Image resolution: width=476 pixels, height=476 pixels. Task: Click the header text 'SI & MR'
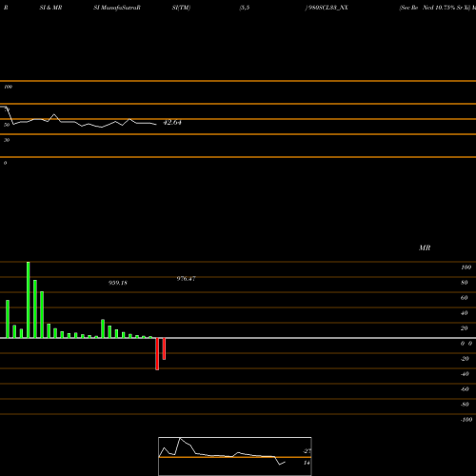pyautogui.click(x=50, y=8)
